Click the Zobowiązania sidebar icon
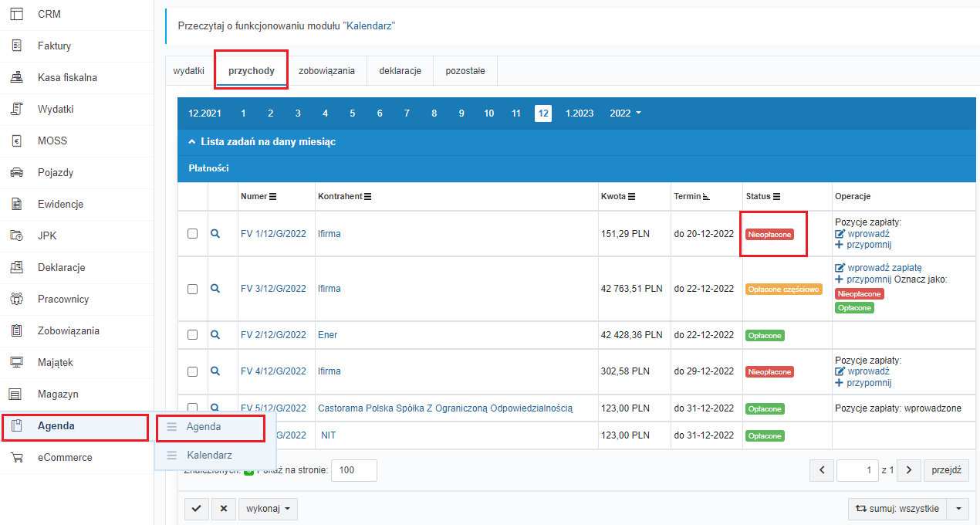Screen dimensions: 980x525 16,330
